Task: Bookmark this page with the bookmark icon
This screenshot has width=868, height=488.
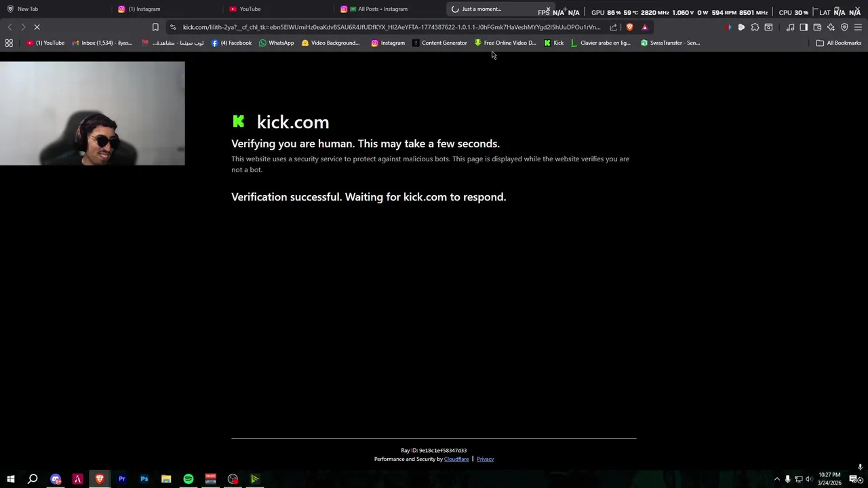Action: [155, 27]
